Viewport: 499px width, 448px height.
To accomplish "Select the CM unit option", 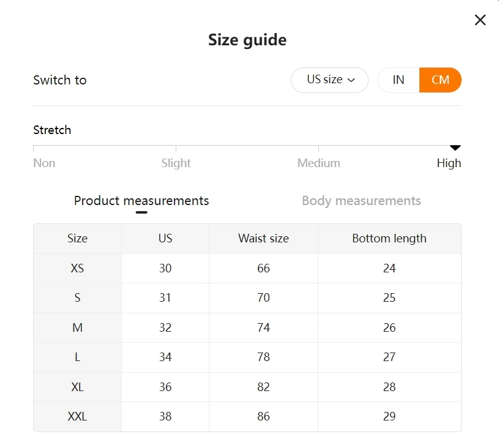I will coord(440,80).
